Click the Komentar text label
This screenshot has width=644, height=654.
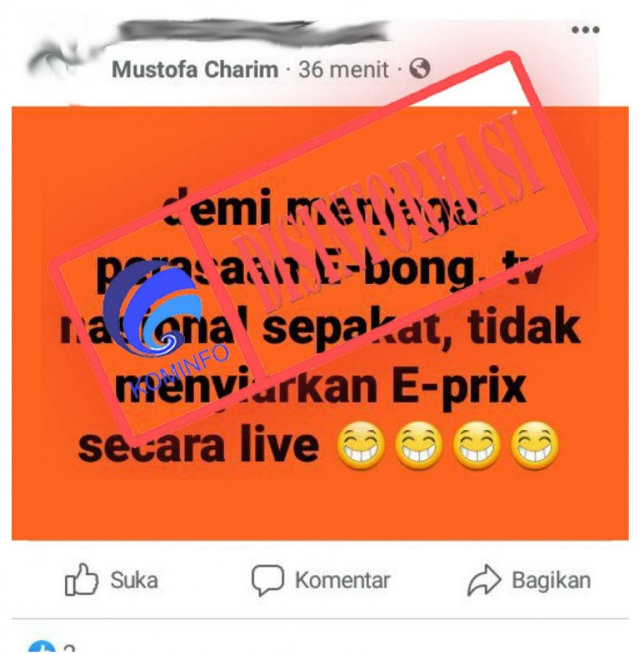(342, 580)
